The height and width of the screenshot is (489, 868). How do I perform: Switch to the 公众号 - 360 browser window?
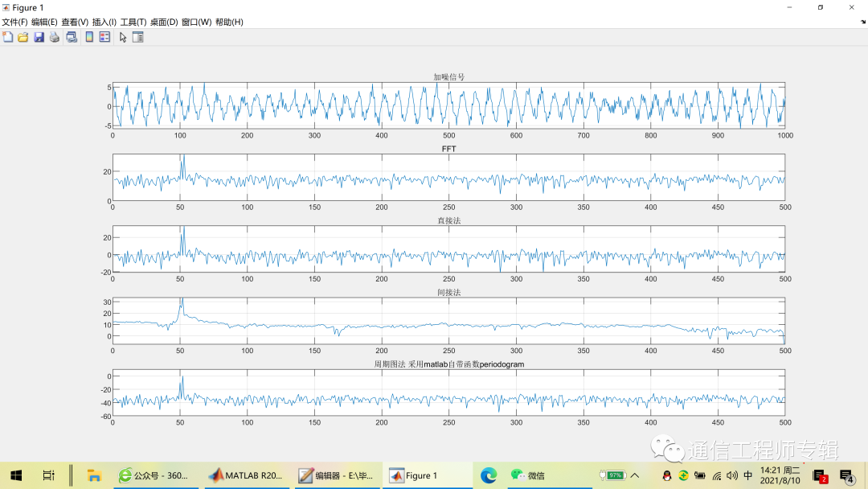(156, 475)
